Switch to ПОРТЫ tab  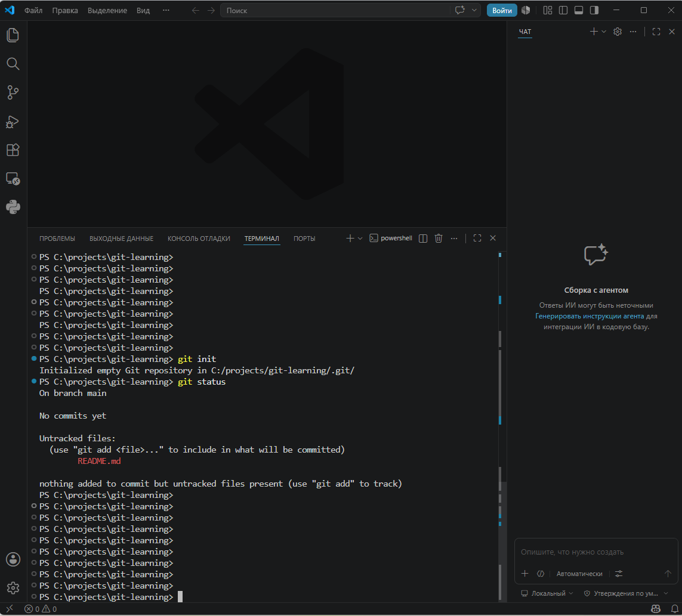[304, 239]
